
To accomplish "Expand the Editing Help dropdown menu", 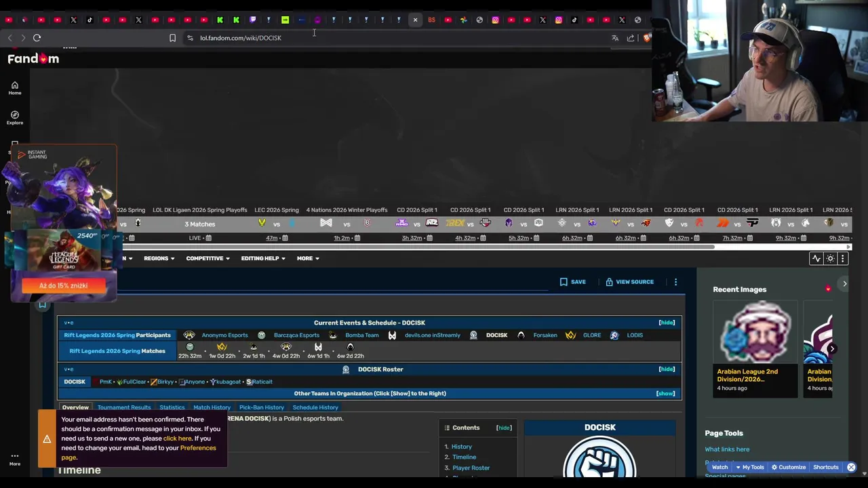I will click(x=263, y=258).
